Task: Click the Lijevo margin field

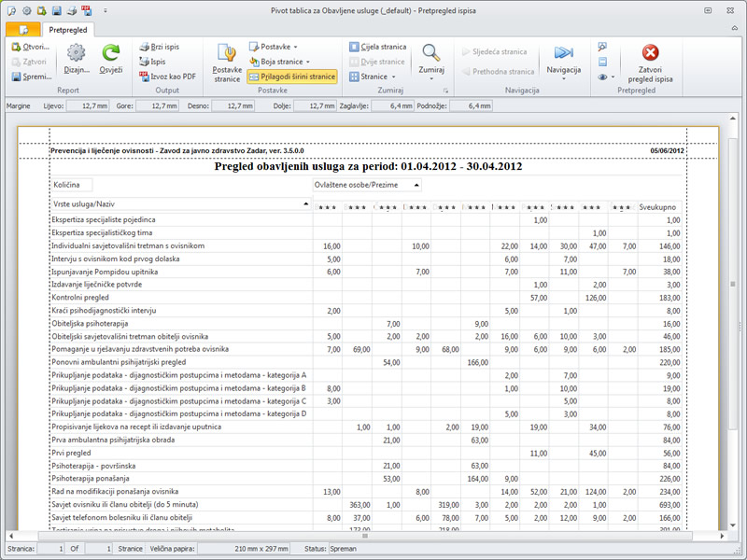Action: point(87,105)
